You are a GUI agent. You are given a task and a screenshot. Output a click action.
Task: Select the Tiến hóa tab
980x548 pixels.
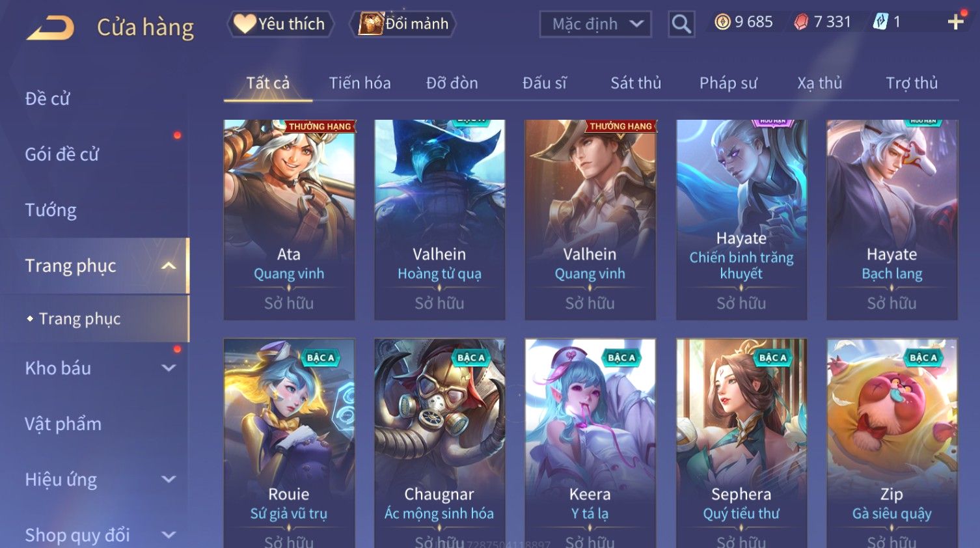(360, 83)
